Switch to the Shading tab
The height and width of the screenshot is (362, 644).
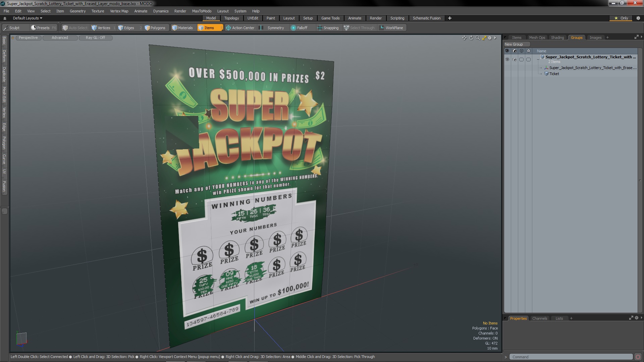pos(557,38)
